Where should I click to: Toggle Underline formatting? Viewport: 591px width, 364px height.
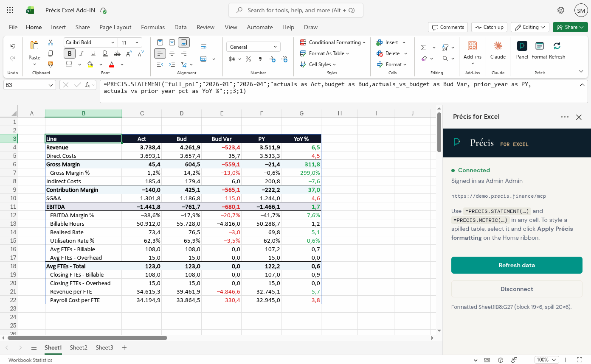coord(93,53)
